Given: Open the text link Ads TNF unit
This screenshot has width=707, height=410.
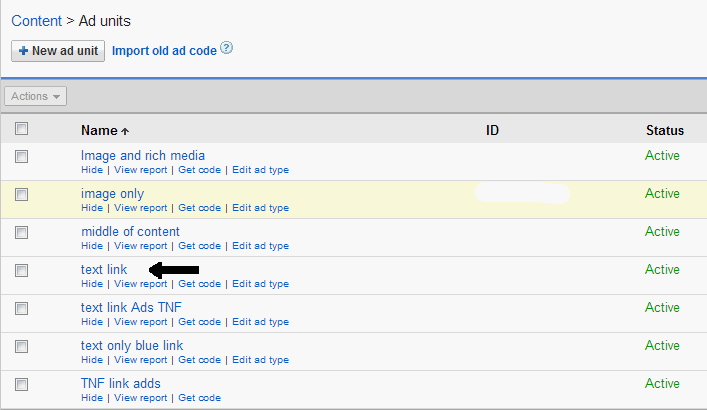Looking at the screenshot, I should coord(131,307).
